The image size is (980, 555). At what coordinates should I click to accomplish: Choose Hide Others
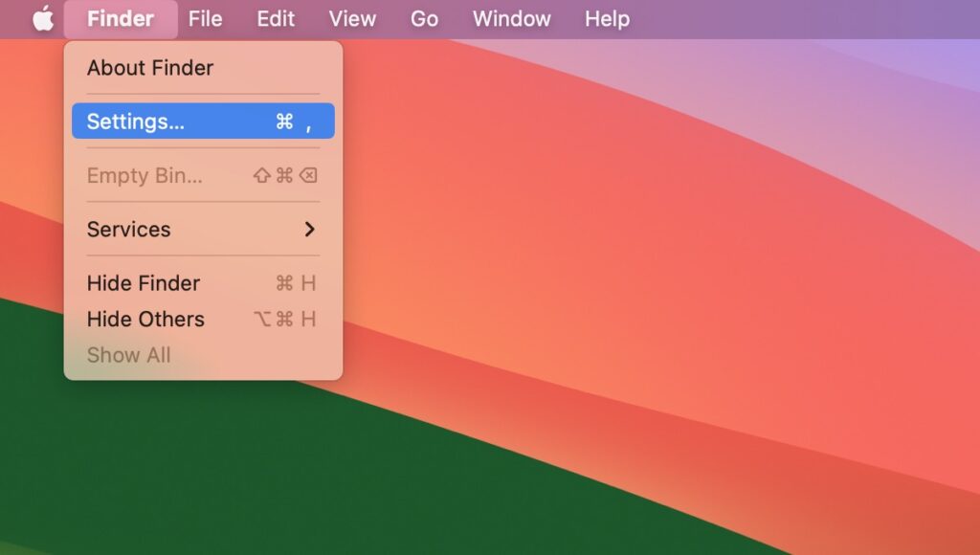[203, 320]
